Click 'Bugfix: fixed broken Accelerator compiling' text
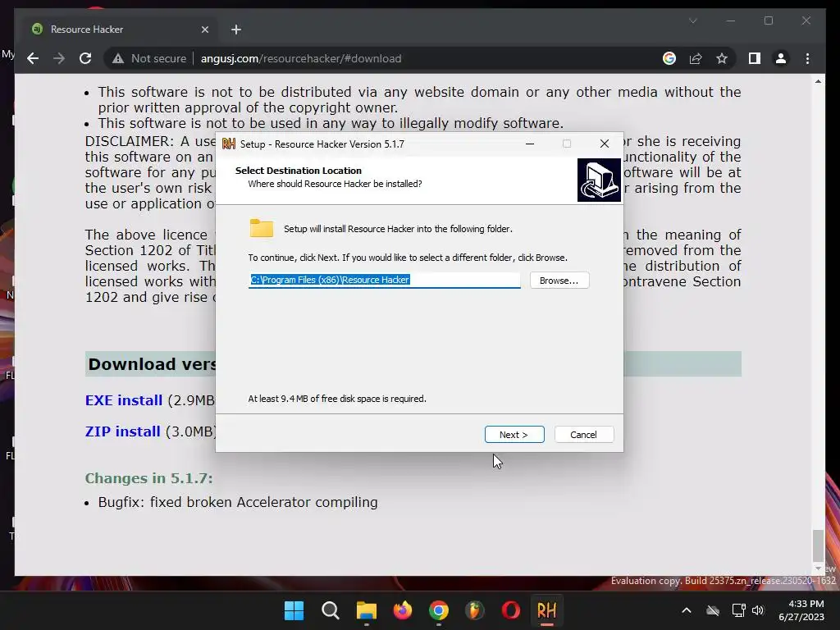 238,502
